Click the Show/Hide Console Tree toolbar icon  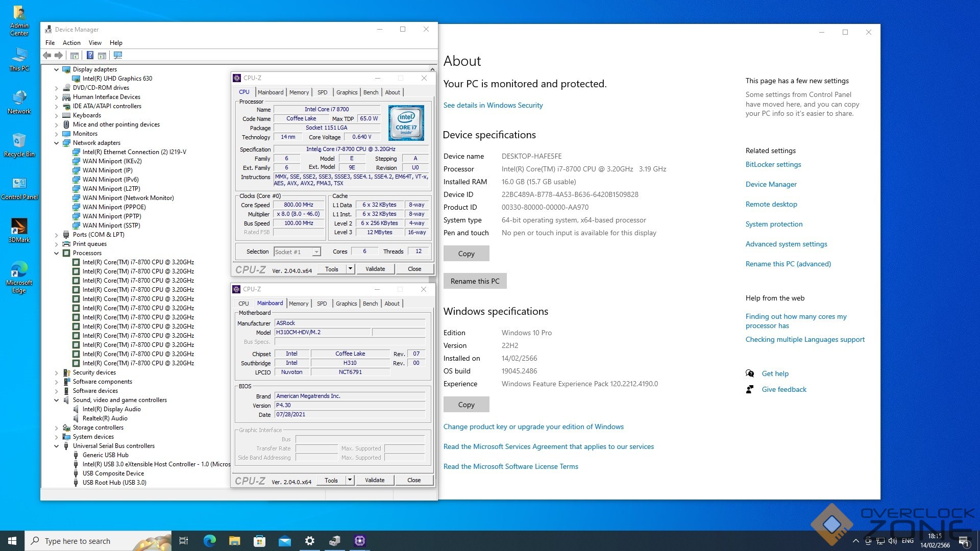(x=75, y=55)
